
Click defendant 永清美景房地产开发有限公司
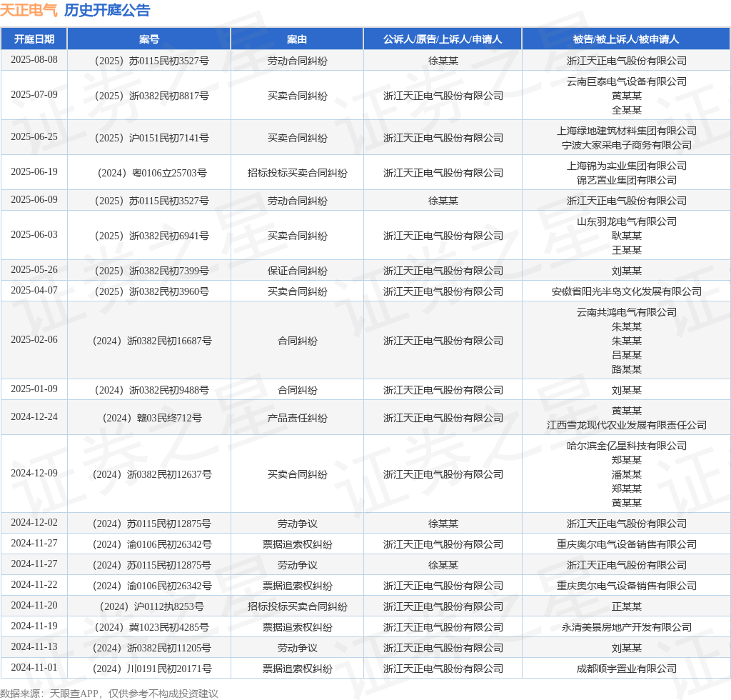(x=626, y=628)
